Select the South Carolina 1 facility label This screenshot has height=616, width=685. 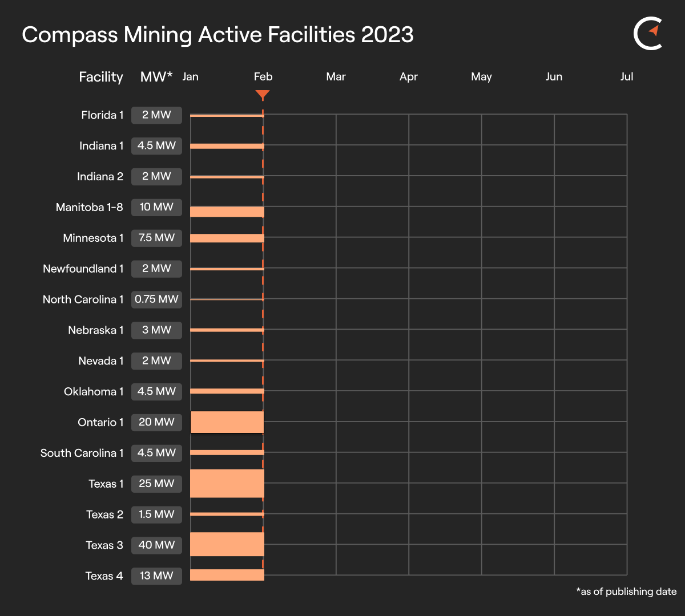(x=82, y=453)
